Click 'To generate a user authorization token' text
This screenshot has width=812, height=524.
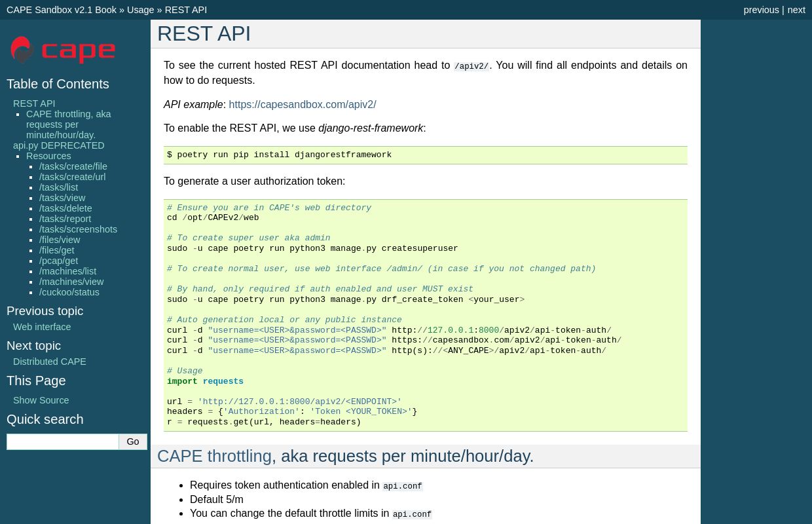[x=254, y=181]
